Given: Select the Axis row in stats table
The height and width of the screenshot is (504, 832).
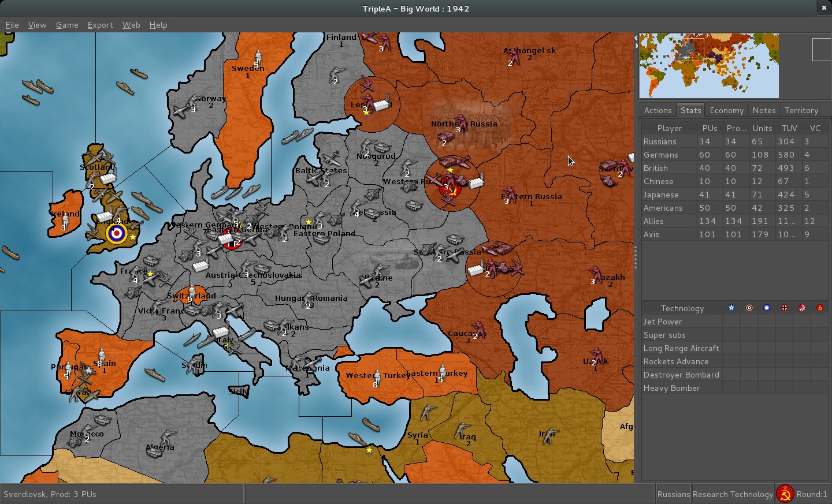Looking at the screenshot, I should pyautogui.click(x=735, y=234).
